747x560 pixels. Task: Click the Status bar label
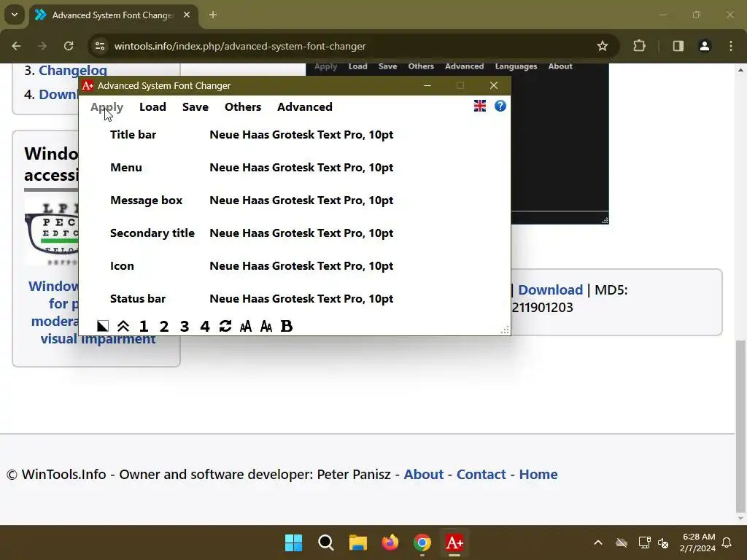point(138,299)
